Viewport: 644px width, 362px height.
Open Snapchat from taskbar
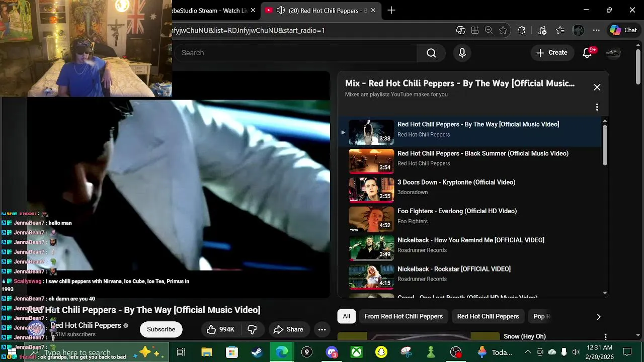(381, 352)
